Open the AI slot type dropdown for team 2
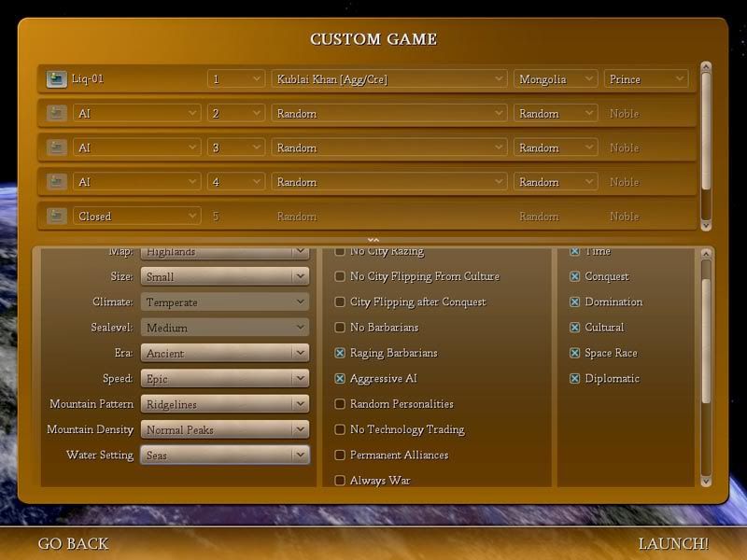The width and height of the screenshot is (747, 560). (136, 113)
